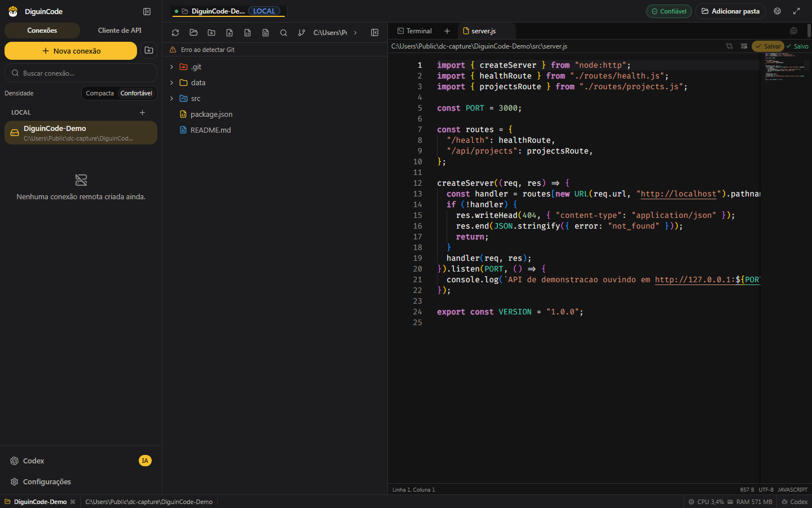This screenshot has height=508, width=812.
Task: Refresh the file explorer listing
Action: (175, 33)
